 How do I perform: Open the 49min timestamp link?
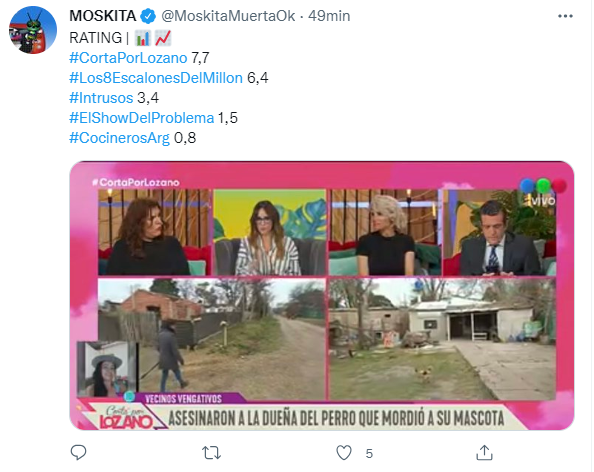tap(329, 16)
